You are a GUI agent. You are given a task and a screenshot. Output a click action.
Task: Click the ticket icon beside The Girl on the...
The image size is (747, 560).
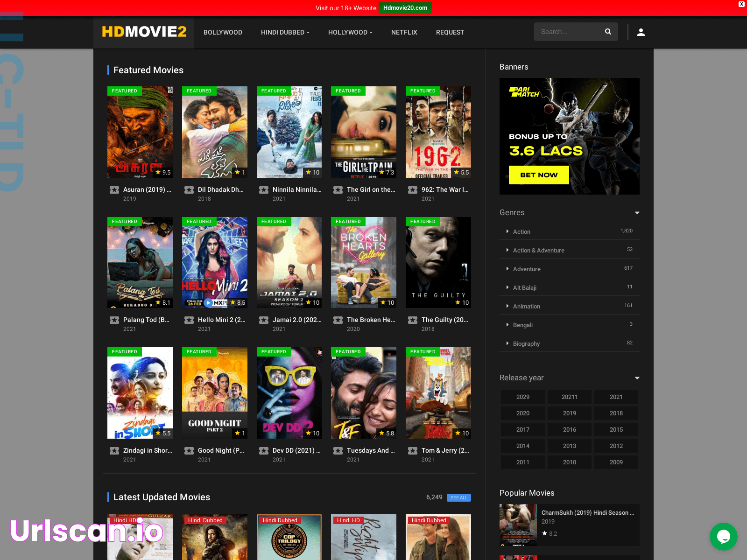point(338,190)
